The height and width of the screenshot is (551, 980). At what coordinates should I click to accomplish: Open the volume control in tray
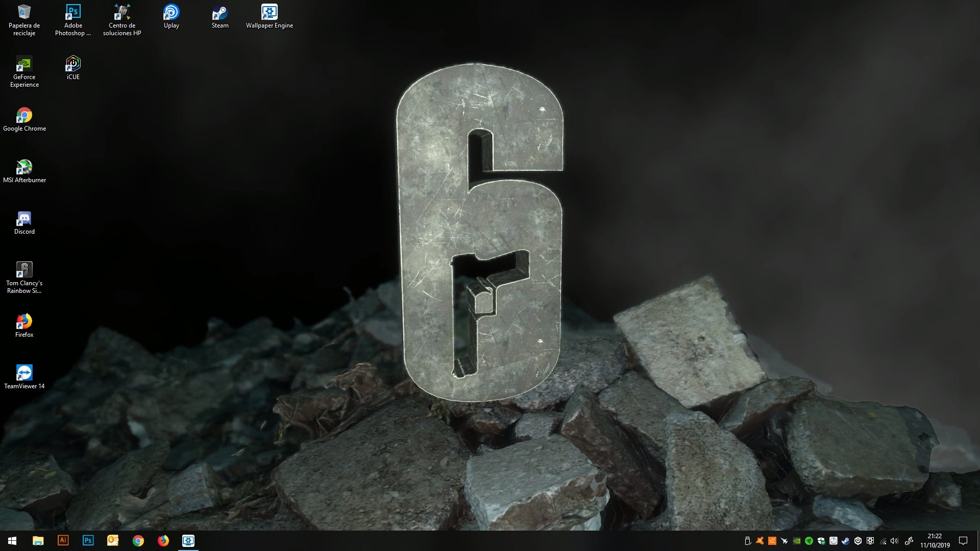point(895,541)
